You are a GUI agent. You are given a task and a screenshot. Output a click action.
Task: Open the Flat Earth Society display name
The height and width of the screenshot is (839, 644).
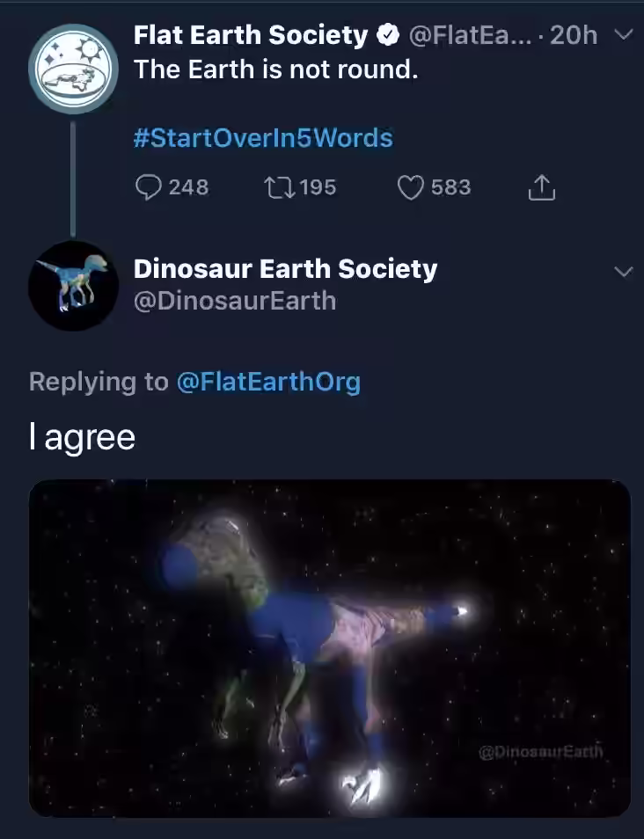[251, 35]
